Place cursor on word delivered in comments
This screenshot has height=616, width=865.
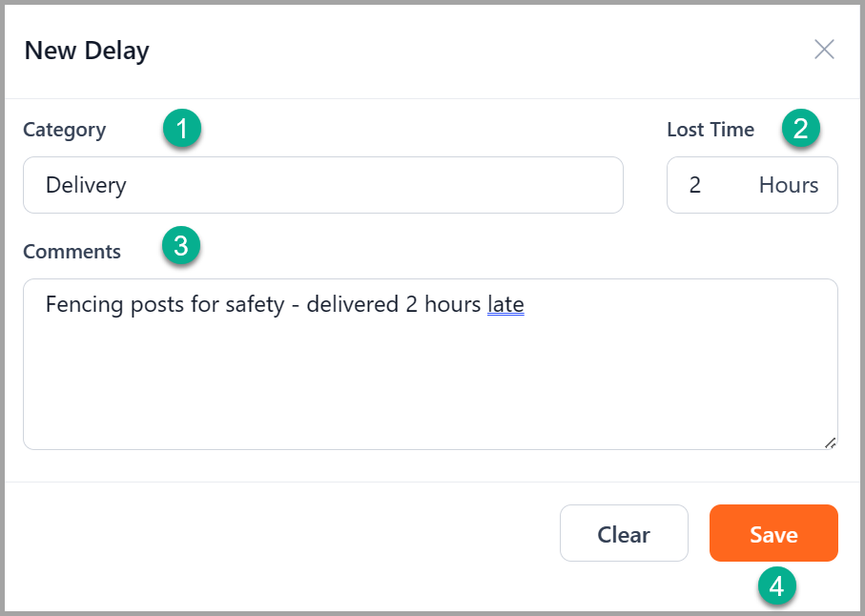click(353, 304)
